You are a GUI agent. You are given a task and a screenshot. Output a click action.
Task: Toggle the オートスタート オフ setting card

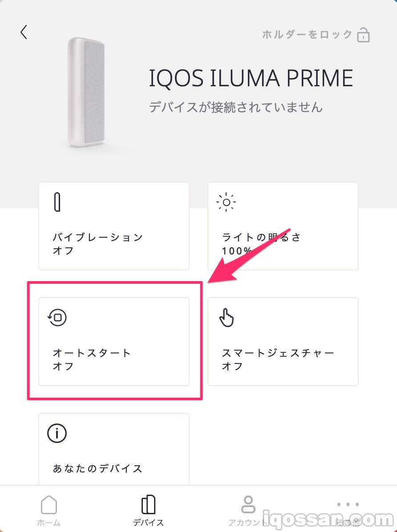114,341
